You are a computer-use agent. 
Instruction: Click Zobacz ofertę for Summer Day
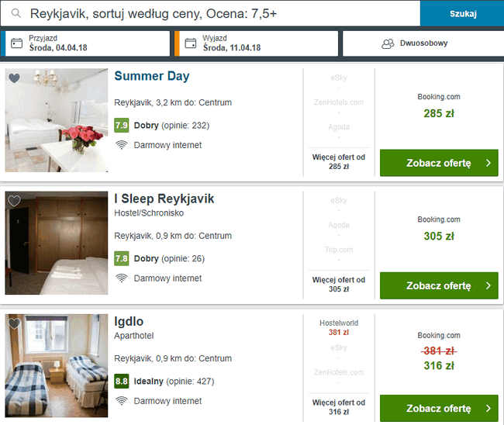[439, 163]
